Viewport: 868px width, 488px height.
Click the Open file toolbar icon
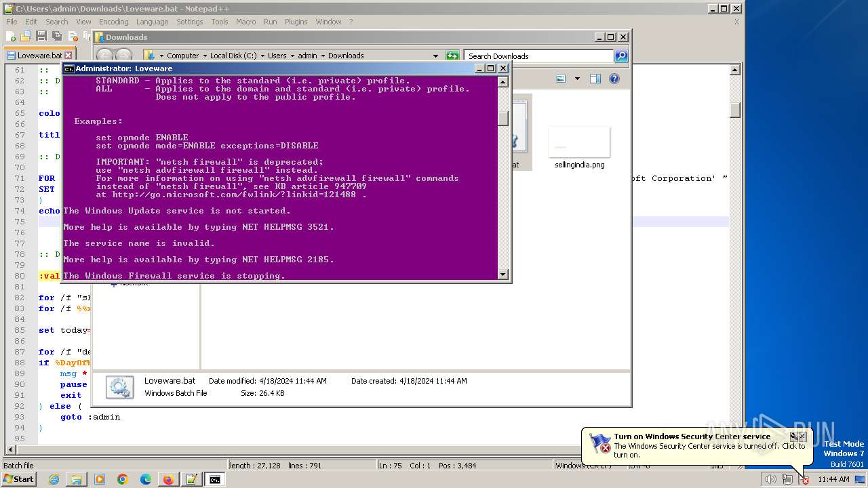[26, 37]
